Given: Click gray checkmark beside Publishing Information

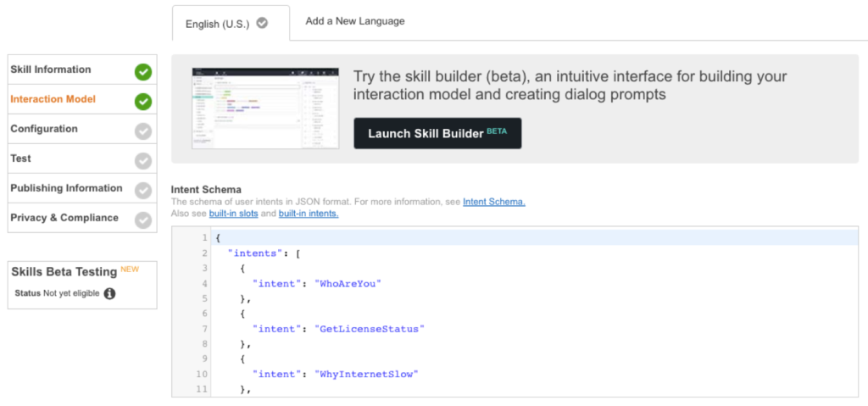Looking at the screenshot, I should (143, 191).
